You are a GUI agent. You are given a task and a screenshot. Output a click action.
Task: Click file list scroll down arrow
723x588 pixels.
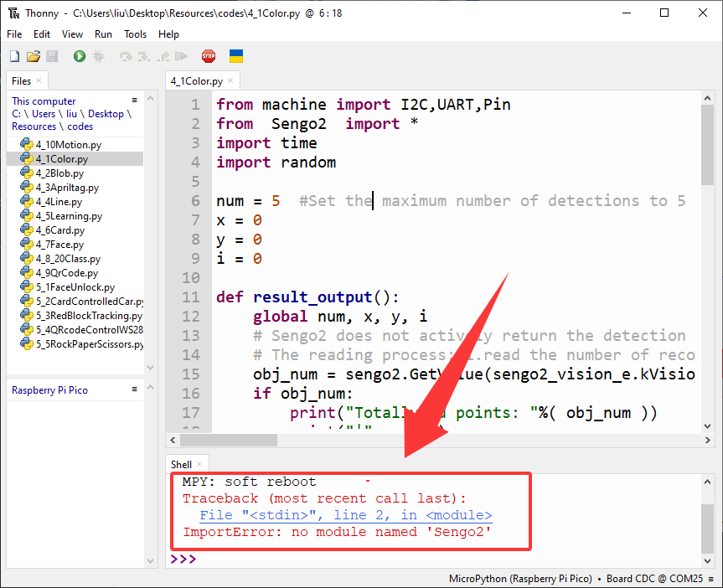150,368
